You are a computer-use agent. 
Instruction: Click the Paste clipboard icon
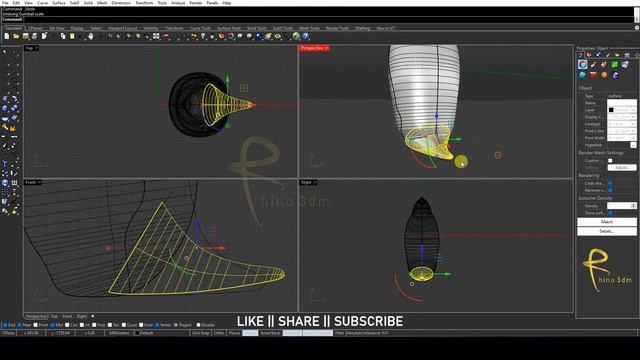(72, 36)
